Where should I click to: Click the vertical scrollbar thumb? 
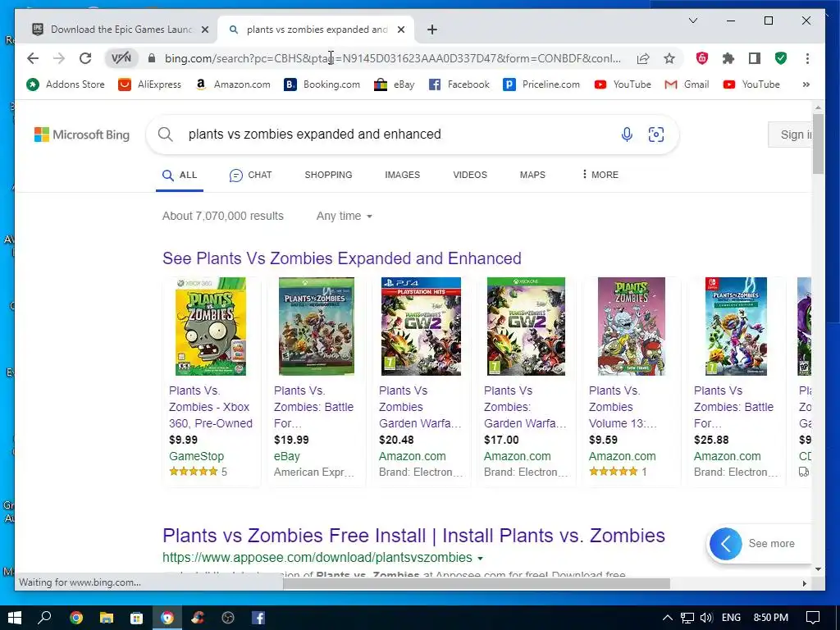818,144
